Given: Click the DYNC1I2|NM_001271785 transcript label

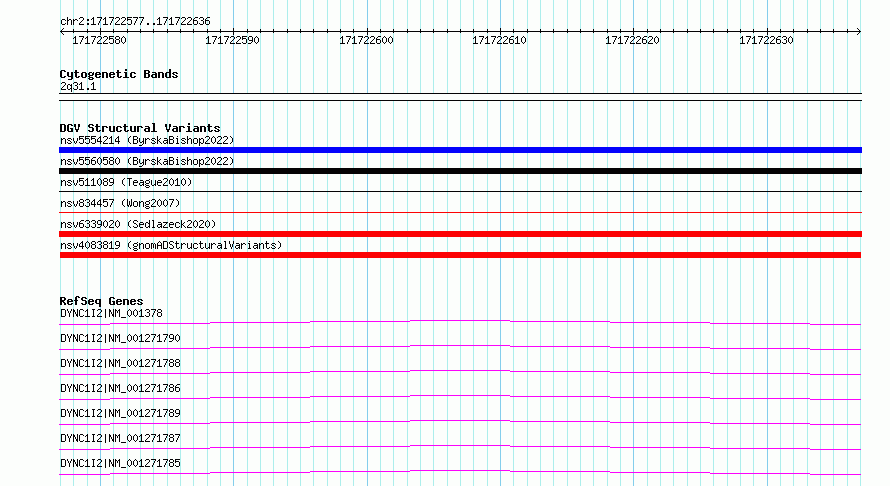Looking at the screenshot, I should coord(120,463).
